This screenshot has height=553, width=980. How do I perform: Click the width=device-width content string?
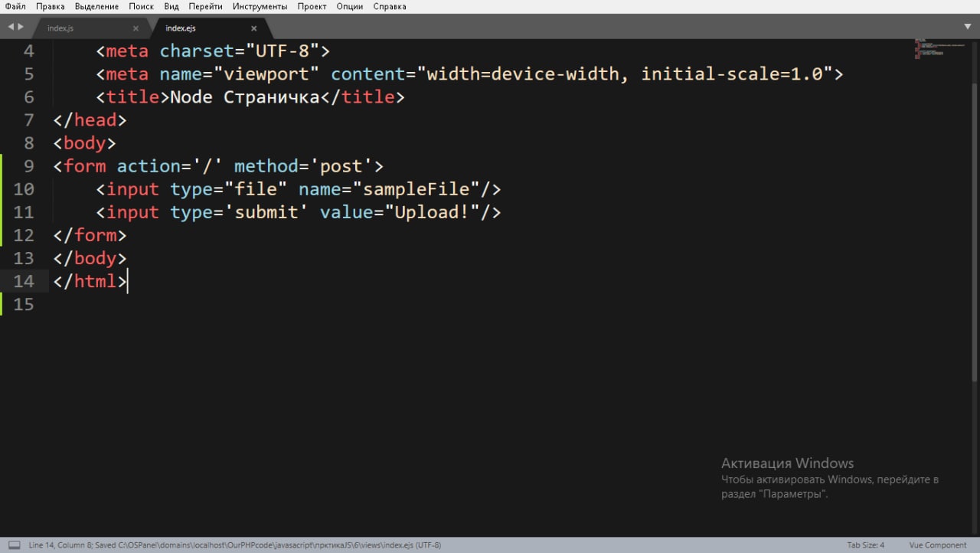click(524, 74)
